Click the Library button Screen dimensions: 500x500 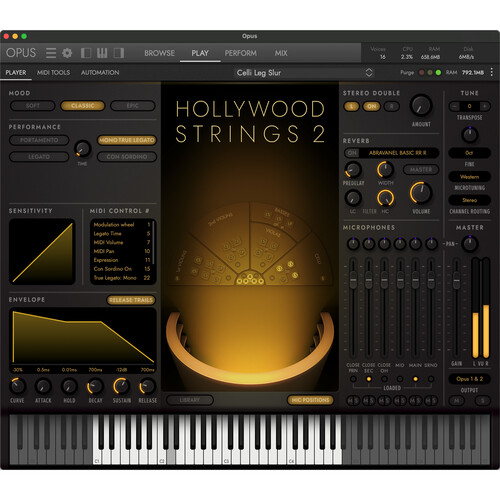tap(190, 400)
